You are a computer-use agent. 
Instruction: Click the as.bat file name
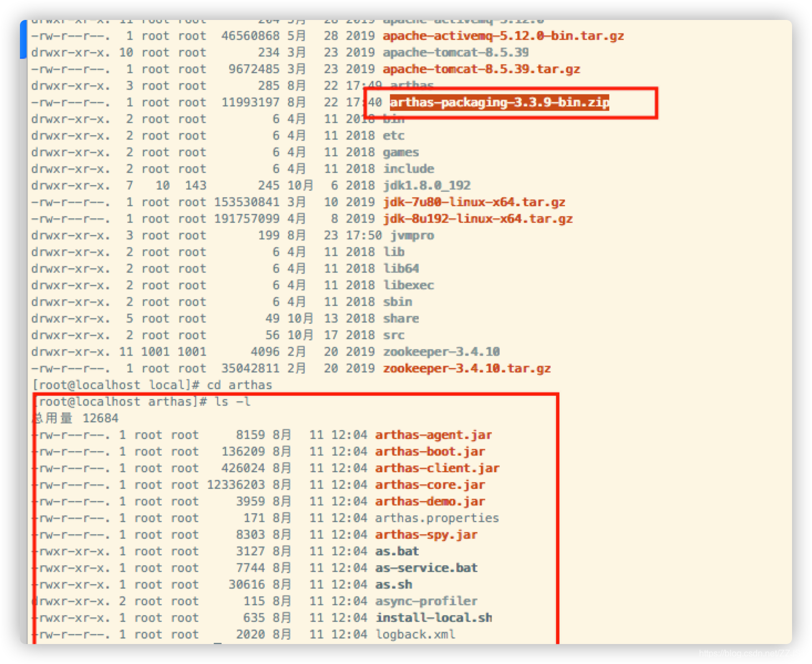point(397,551)
